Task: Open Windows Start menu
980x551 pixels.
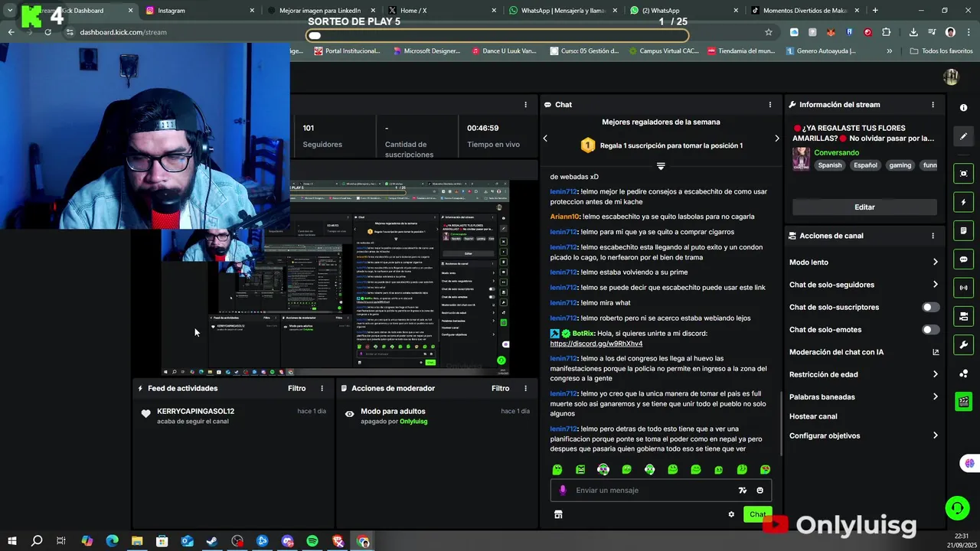Action: pyautogui.click(x=11, y=541)
